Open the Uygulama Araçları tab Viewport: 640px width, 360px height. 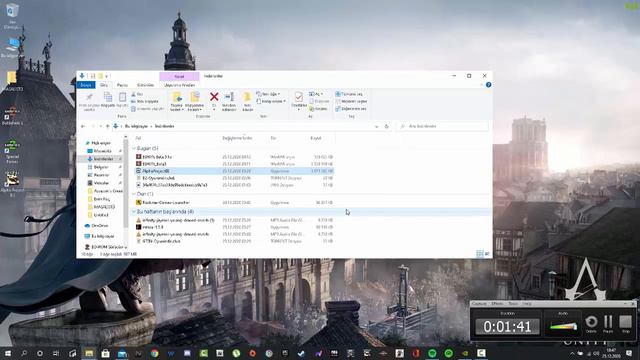(180, 85)
